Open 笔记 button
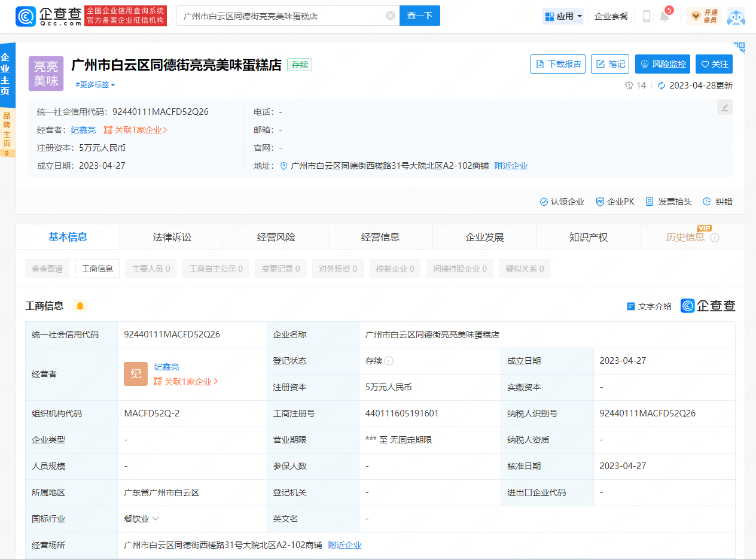This screenshot has height=560, width=756. coord(610,64)
